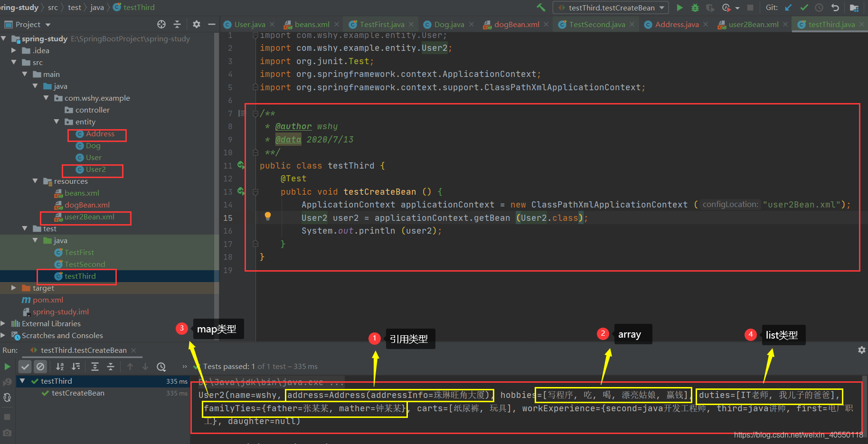Rerun the test from the Run panel

pos(7,367)
